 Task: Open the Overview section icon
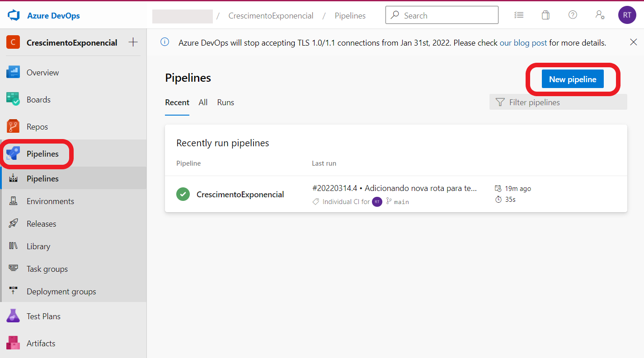click(x=13, y=72)
